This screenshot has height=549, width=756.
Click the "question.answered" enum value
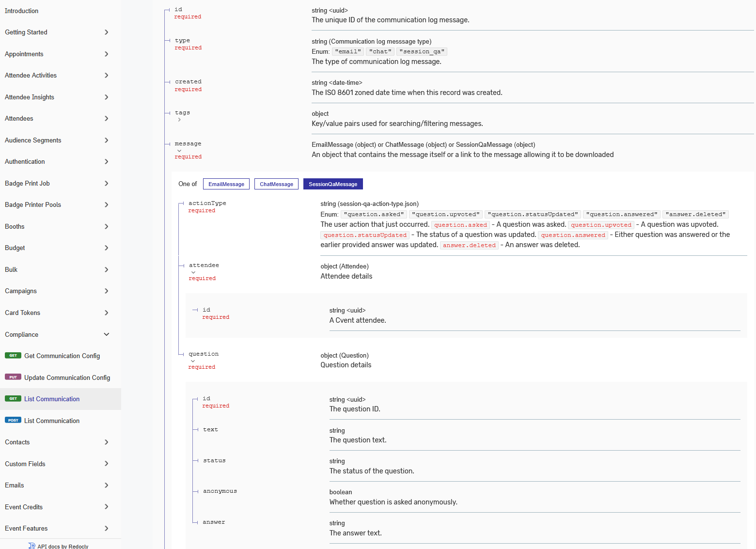622,214
